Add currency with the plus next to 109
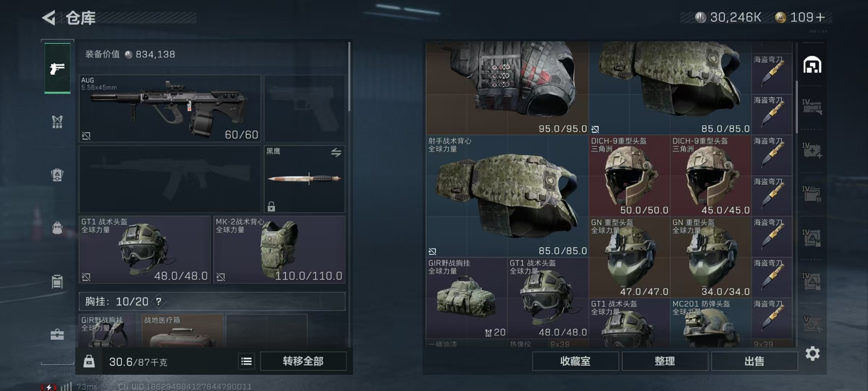The height and width of the screenshot is (391, 868). [820, 17]
